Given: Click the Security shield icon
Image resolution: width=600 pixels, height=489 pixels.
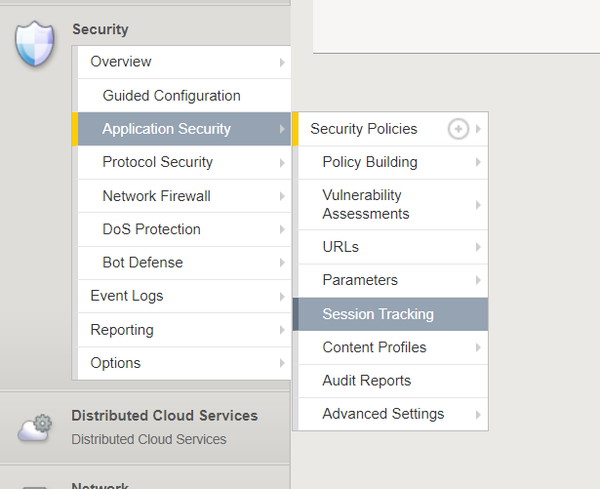Looking at the screenshot, I should [34, 44].
